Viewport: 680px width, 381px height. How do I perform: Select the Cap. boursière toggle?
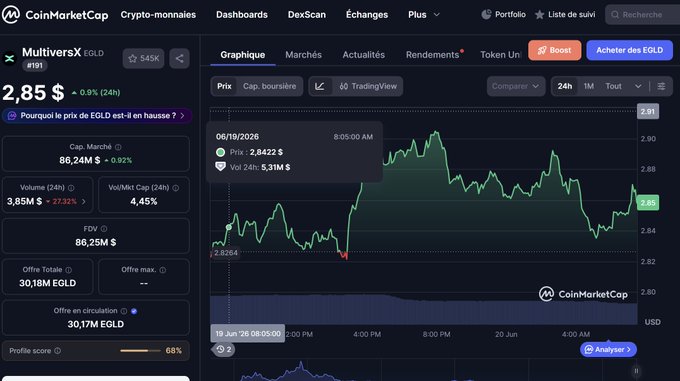pos(269,86)
